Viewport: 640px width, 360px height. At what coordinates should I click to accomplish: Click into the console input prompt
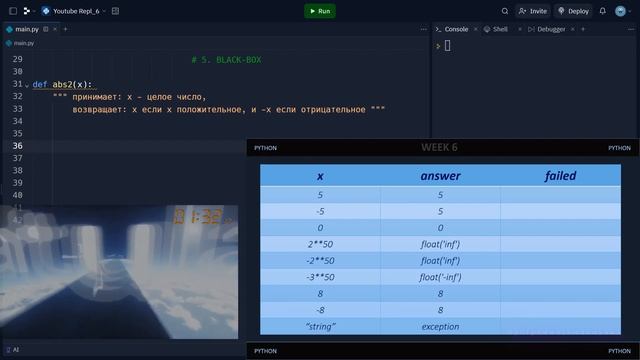448,46
